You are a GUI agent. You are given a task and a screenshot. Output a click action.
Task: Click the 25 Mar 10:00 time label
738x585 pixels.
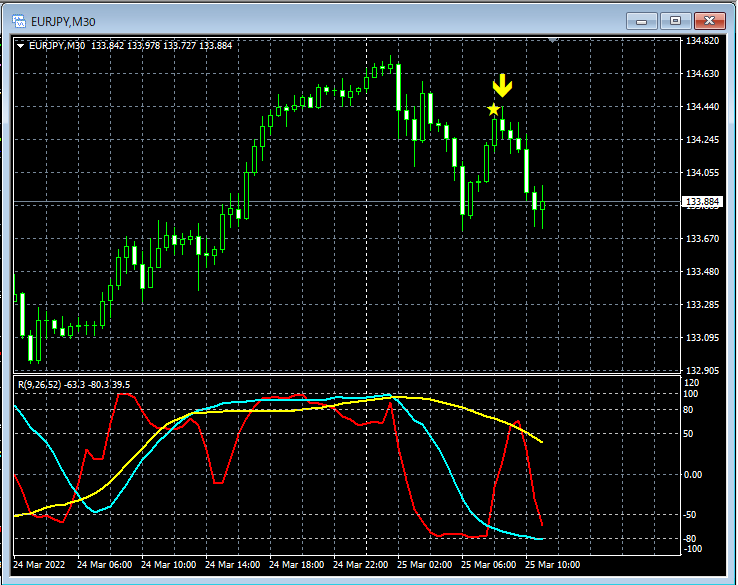pyautogui.click(x=552, y=564)
